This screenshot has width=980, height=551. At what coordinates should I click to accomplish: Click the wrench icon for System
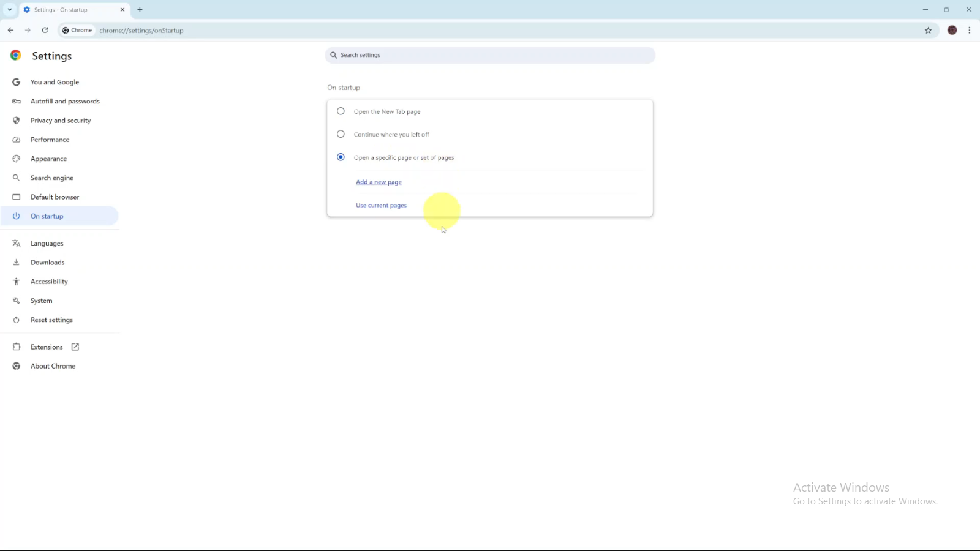coord(17,301)
